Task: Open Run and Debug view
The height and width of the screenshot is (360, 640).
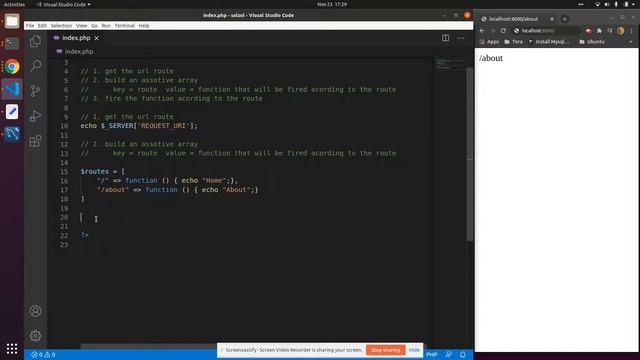Action: 36,116
